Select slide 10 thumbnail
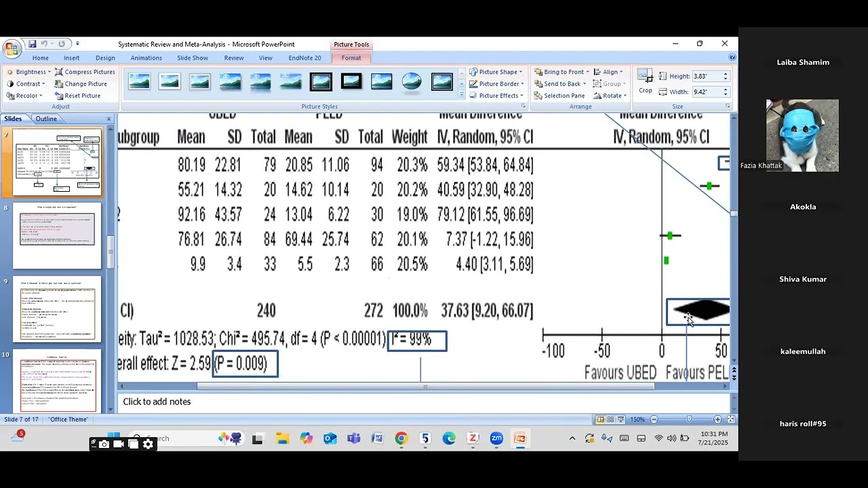The width and height of the screenshot is (868, 488). click(x=57, y=382)
